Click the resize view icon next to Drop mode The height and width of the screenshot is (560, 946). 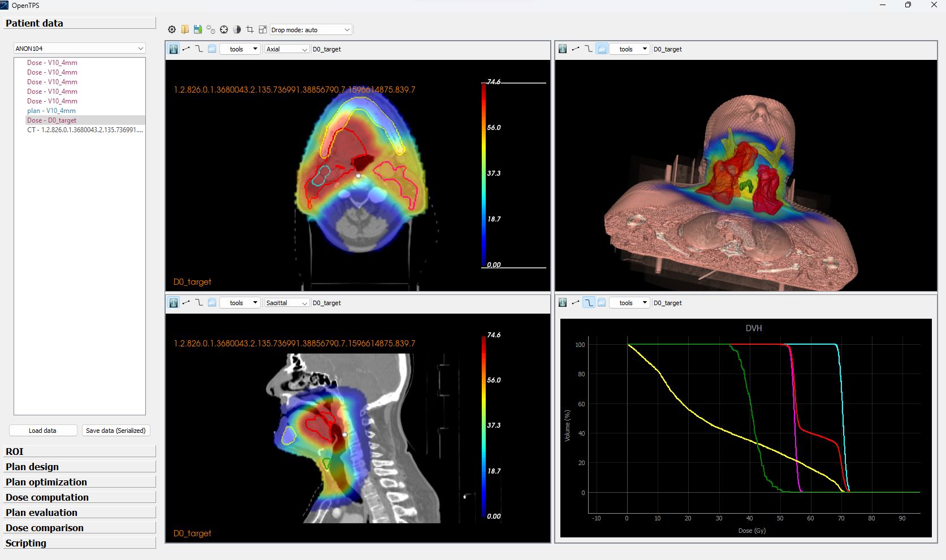click(262, 29)
